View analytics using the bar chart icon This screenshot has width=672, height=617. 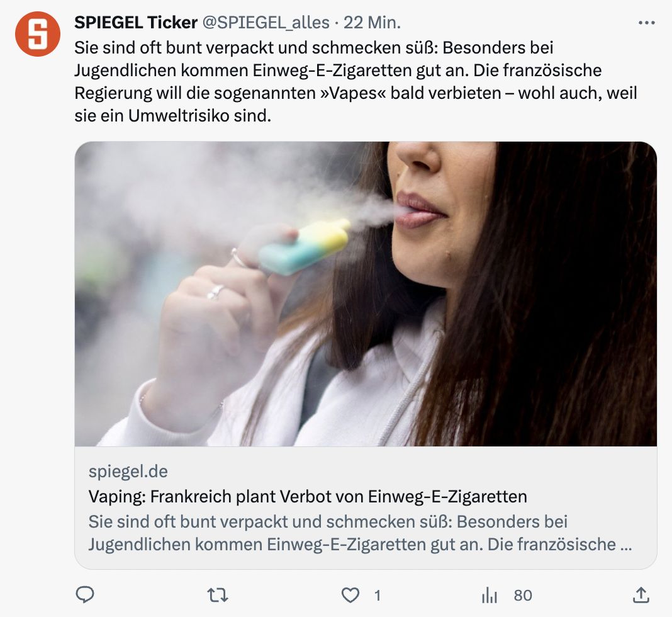coord(489,595)
